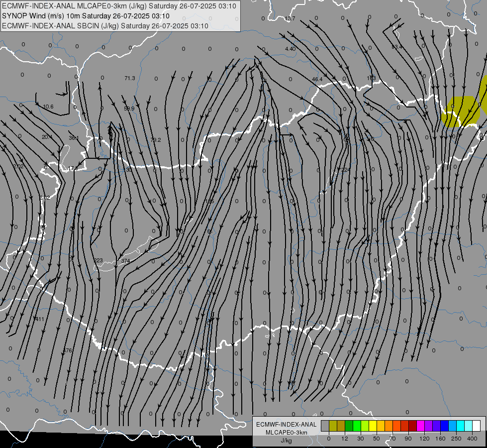Click the legend scale label 50
The height and width of the screenshot is (448, 487).
click(377, 439)
